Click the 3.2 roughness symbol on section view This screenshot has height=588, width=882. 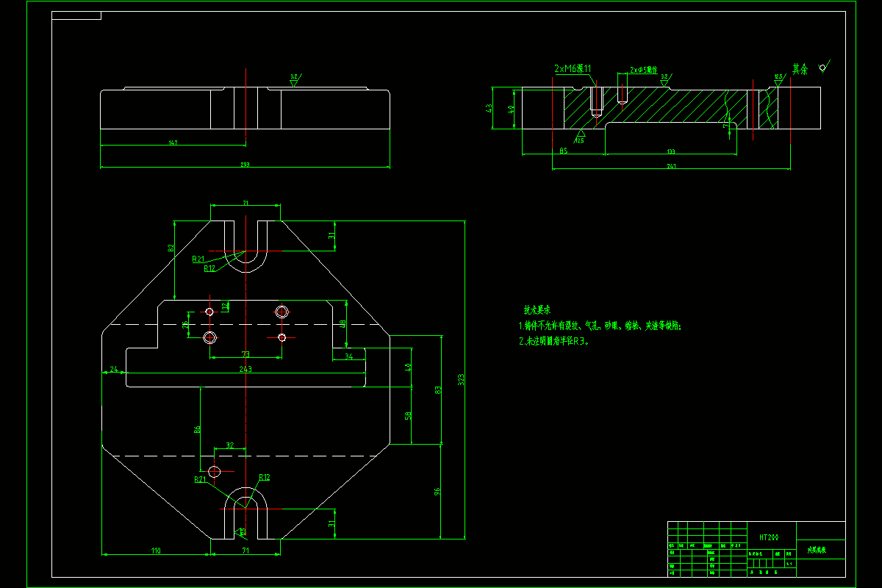pyautogui.click(x=664, y=79)
